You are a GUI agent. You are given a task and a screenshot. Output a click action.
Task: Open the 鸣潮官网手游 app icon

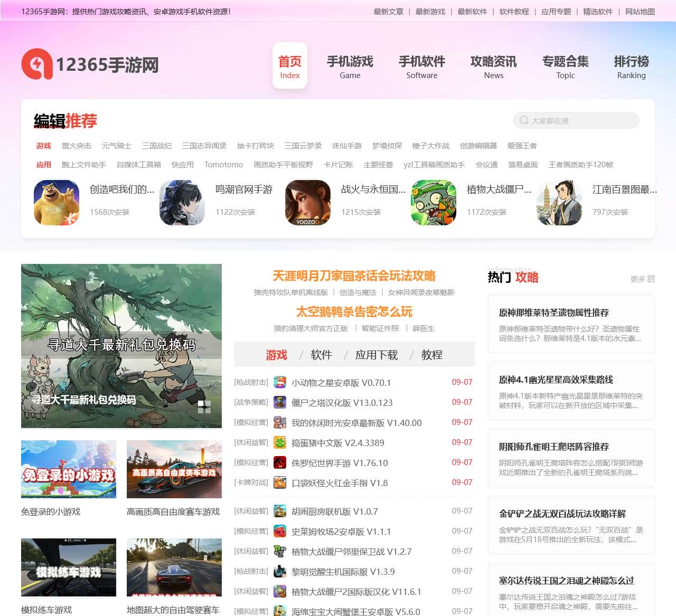click(x=182, y=203)
